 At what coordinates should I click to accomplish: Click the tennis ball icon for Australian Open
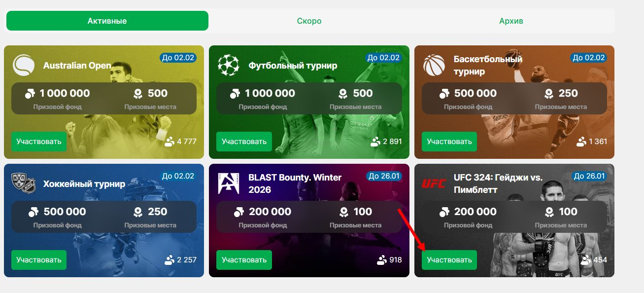24,65
